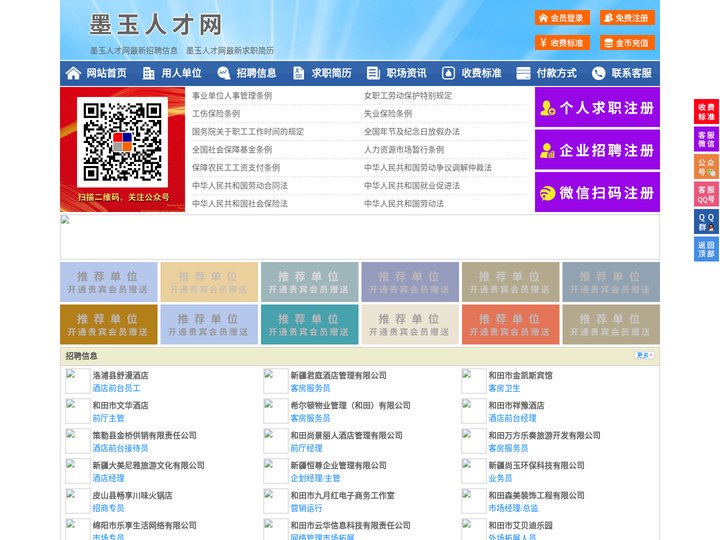Open the 免费注册 free register button
Screen dimensions: 720x540
[x=627, y=18]
